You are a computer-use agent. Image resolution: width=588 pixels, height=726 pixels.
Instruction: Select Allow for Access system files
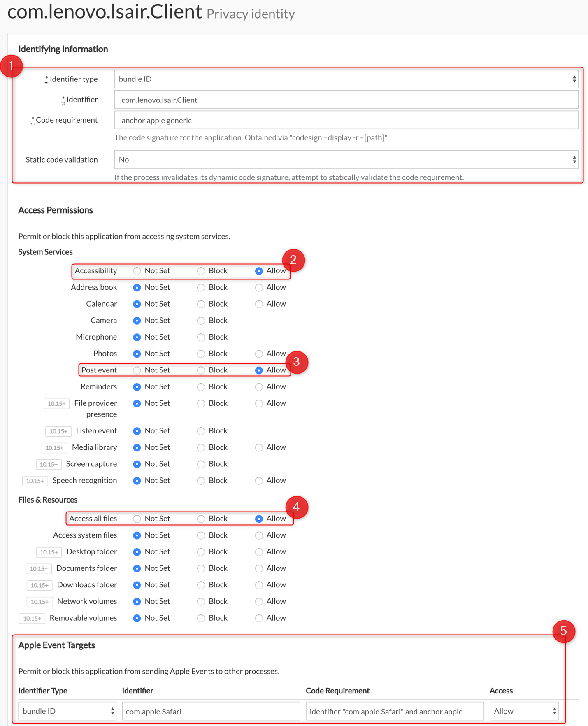259,535
